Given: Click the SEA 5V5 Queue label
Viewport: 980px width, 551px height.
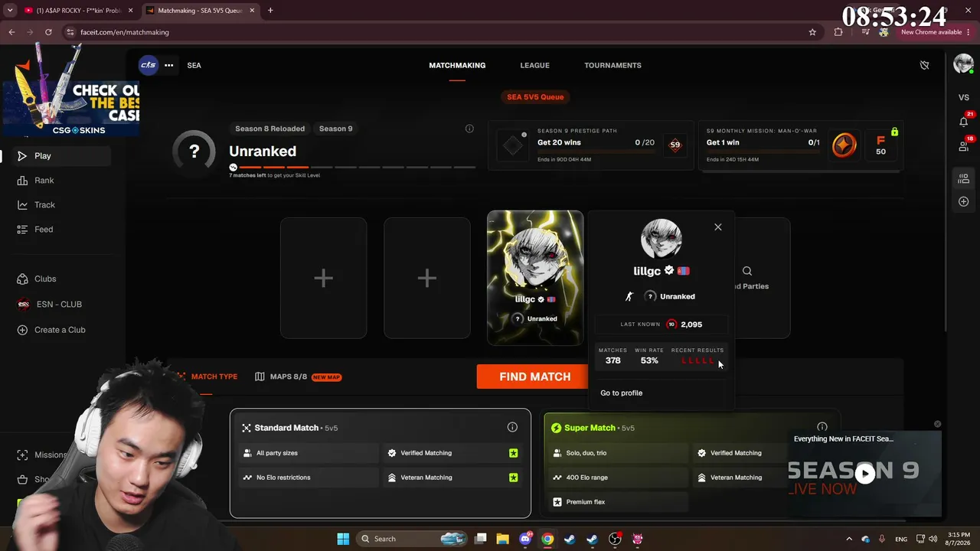Looking at the screenshot, I should (535, 97).
